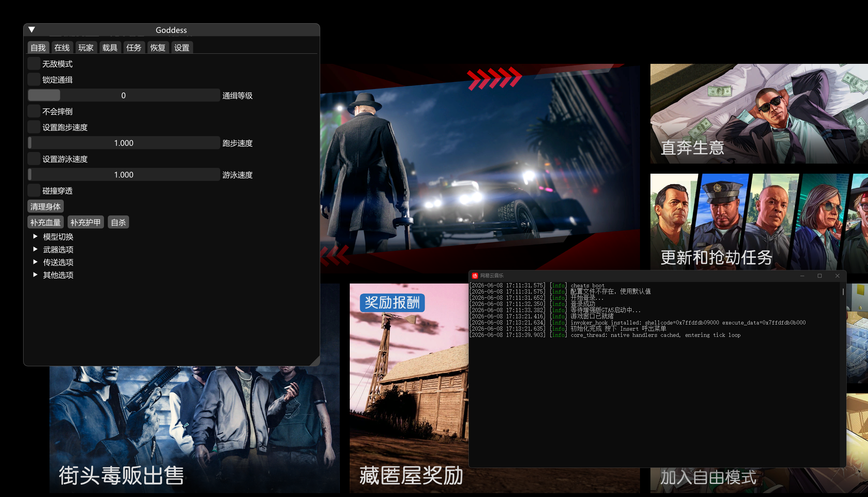This screenshot has height=497, width=868.
Task: Click the 'invoker hook installed' log line
Action: pos(638,323)
